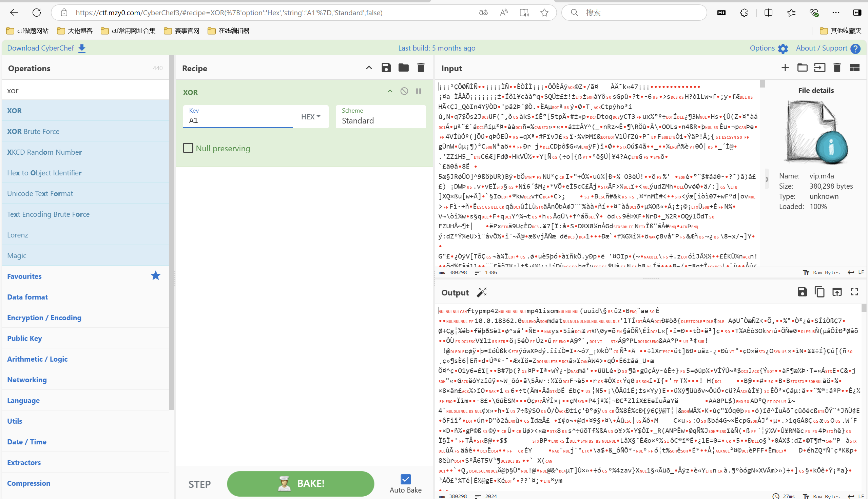
Task: Collapse the Recipe pane with the chevron
Action: coord(369,68)
